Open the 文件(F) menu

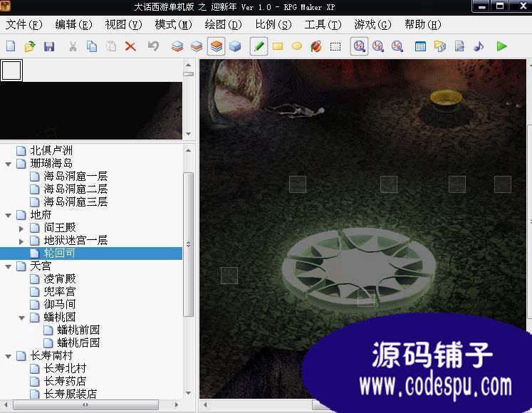(x=24, y=24)
